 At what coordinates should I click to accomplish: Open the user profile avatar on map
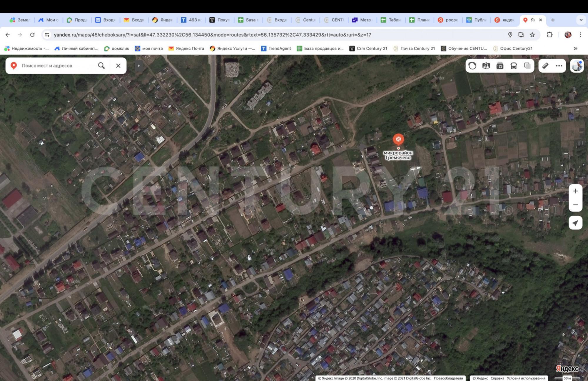pyautogui.click(x=577, y=66)
